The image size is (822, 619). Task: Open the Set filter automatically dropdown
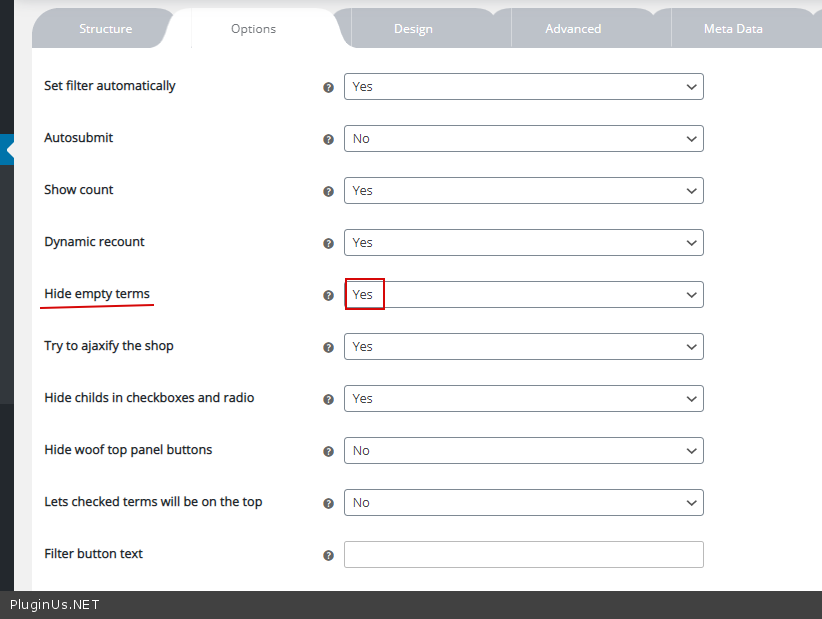point(523,87)
